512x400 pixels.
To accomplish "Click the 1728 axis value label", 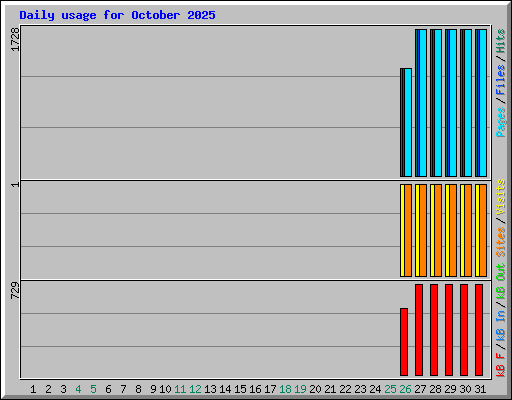I will (15, 39).
